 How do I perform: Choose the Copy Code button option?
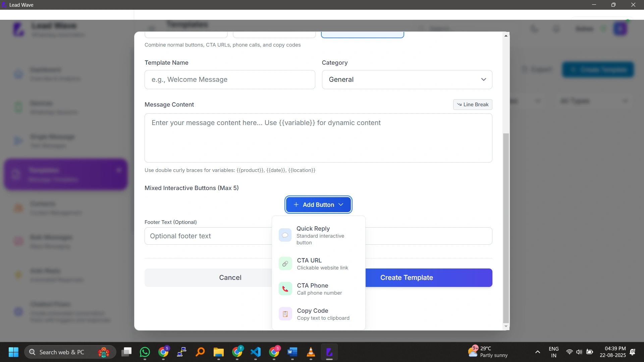tap(318, 314)
